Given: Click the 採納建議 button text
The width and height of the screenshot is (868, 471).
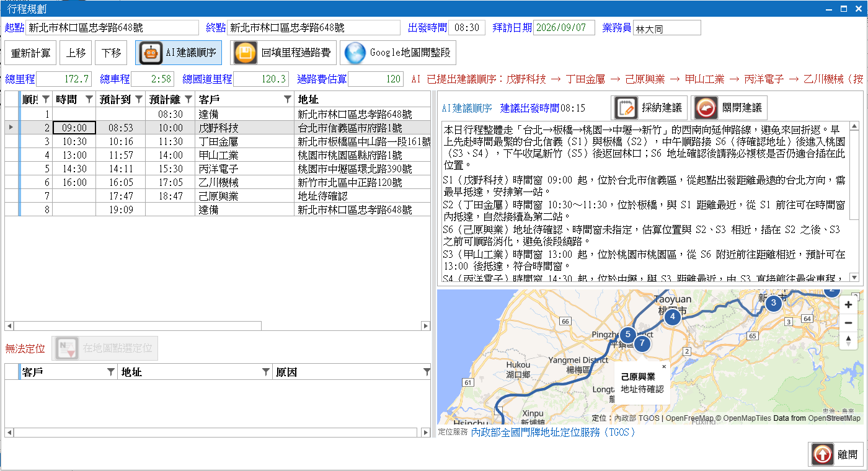Looking at the screenshot, I should tap(662, 108).
